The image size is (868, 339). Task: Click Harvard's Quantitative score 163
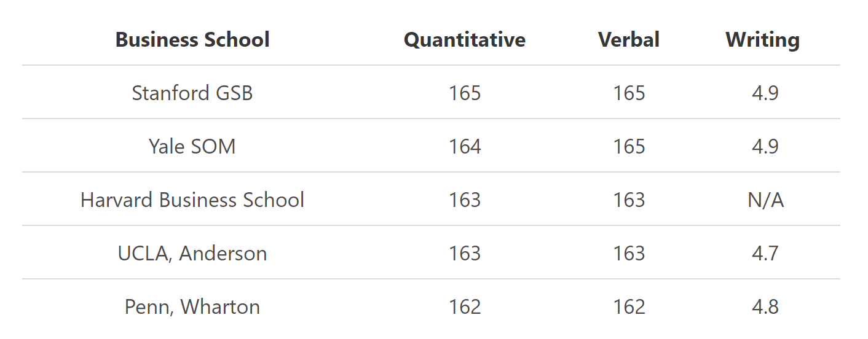pyautogui.click(x=465, y=200)
